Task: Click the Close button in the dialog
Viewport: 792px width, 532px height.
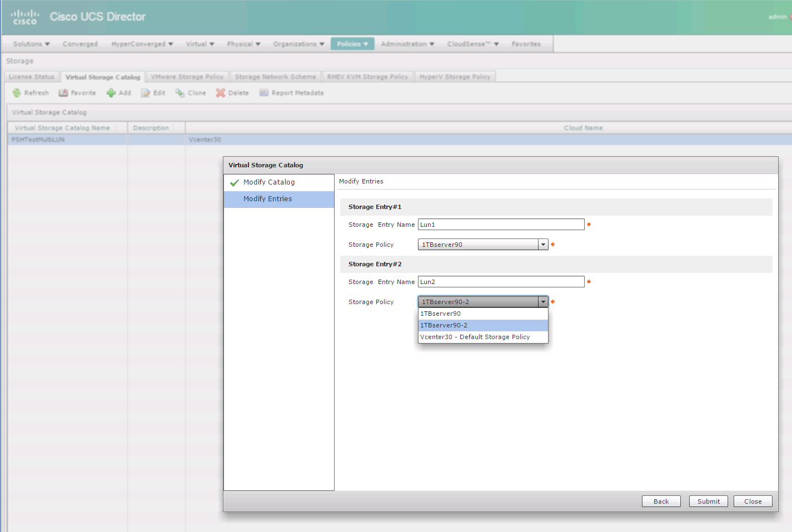Action: [753, 501]
